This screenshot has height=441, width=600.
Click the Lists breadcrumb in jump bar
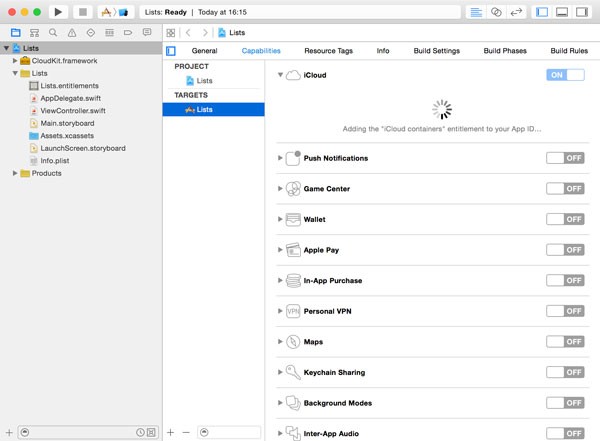[x=232, y=33]
